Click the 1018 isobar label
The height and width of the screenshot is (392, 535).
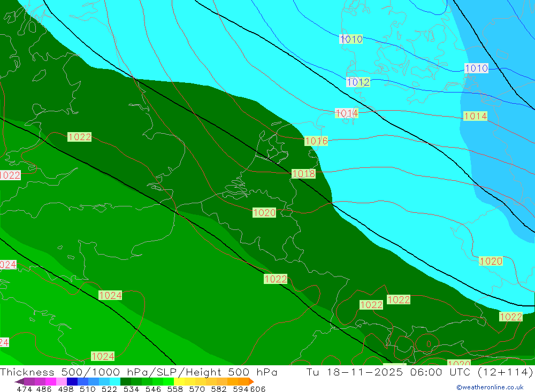point(303,174)
